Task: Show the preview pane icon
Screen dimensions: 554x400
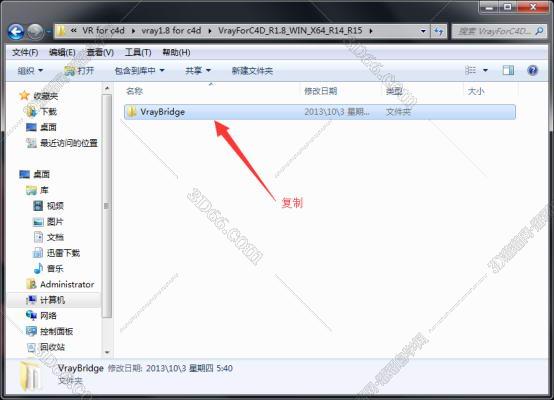Action: [x=508, y=70]
